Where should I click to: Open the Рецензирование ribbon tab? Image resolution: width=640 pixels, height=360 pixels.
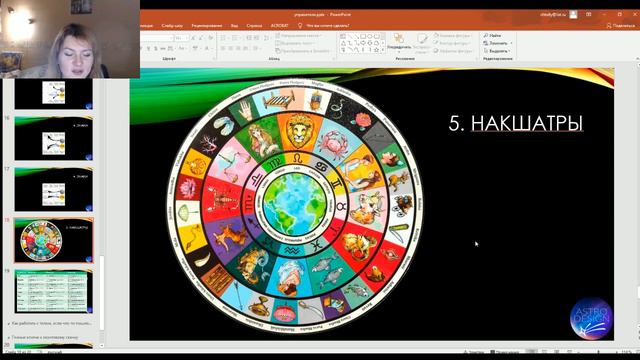(x=207, y=25)
